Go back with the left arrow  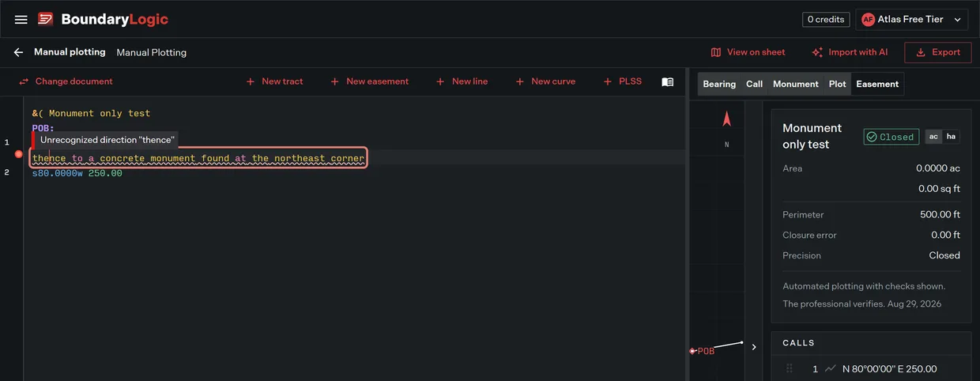click(x=19, y=52)
